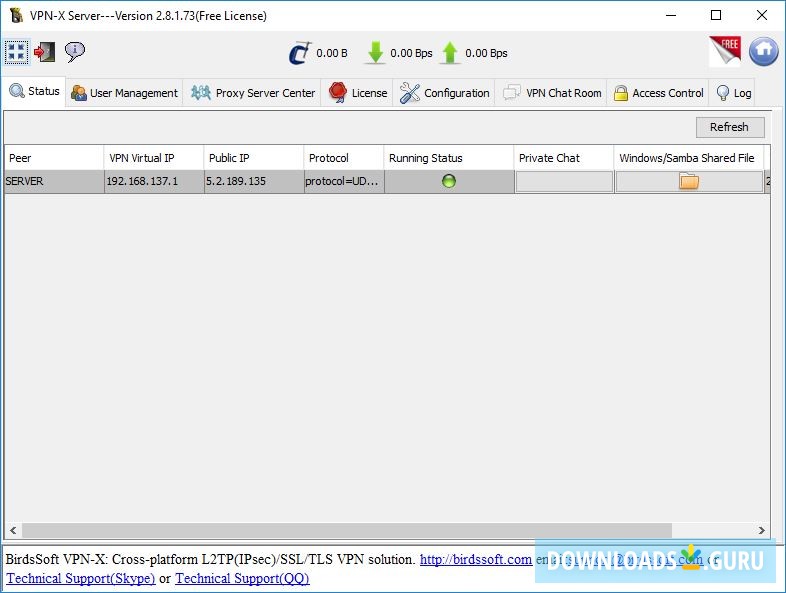
Task: Open the Configuration tab
Action: 444,93
